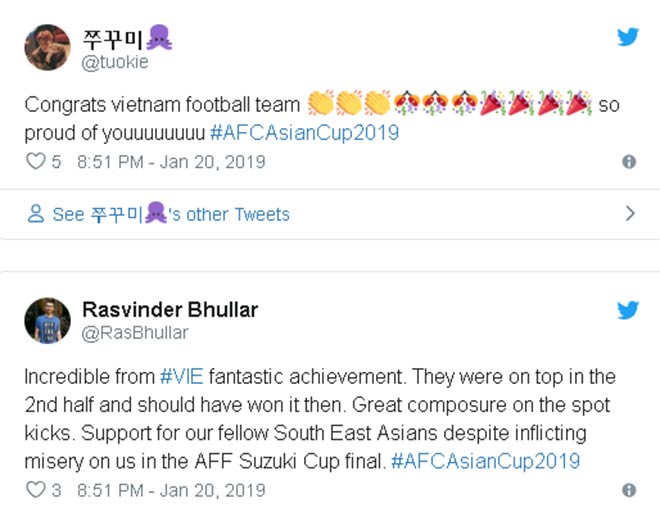This screenshot has height=512, width=660.
Task: Expand tuokie's other Tweets with the chevron arrow
Action: (x=630, y=213)
